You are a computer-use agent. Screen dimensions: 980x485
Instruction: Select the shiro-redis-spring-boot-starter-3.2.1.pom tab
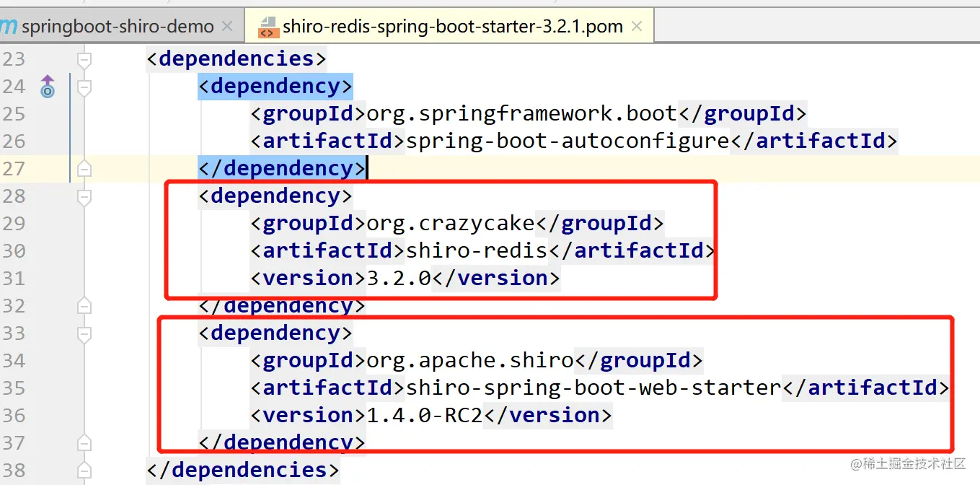pyautogui.click(x=453, y=27)
